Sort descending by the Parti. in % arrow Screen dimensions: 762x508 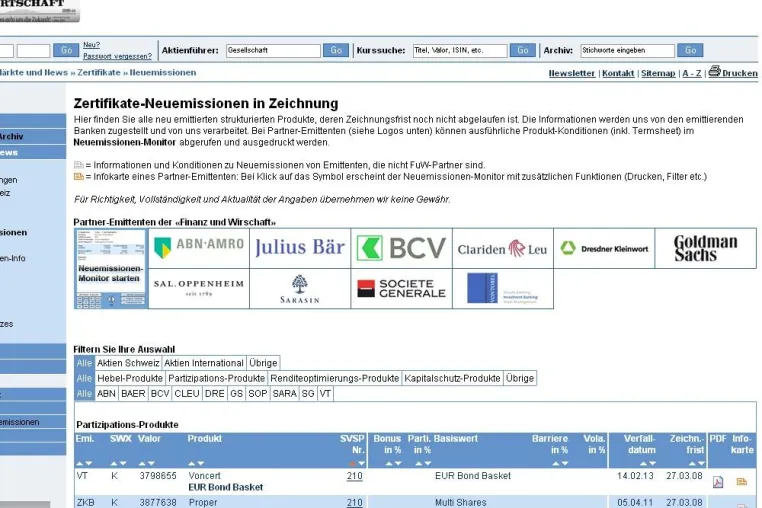[428, 463]
